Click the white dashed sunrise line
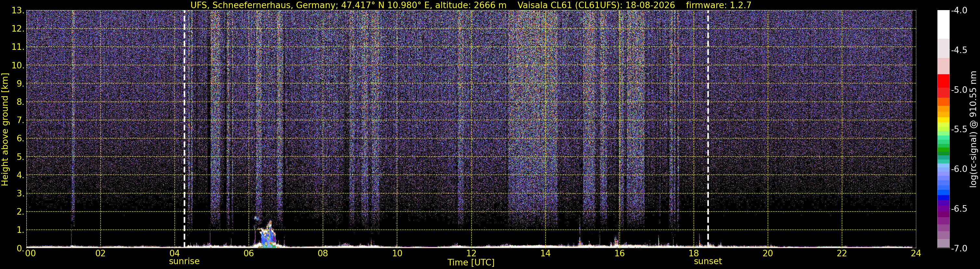 [185, 129]
